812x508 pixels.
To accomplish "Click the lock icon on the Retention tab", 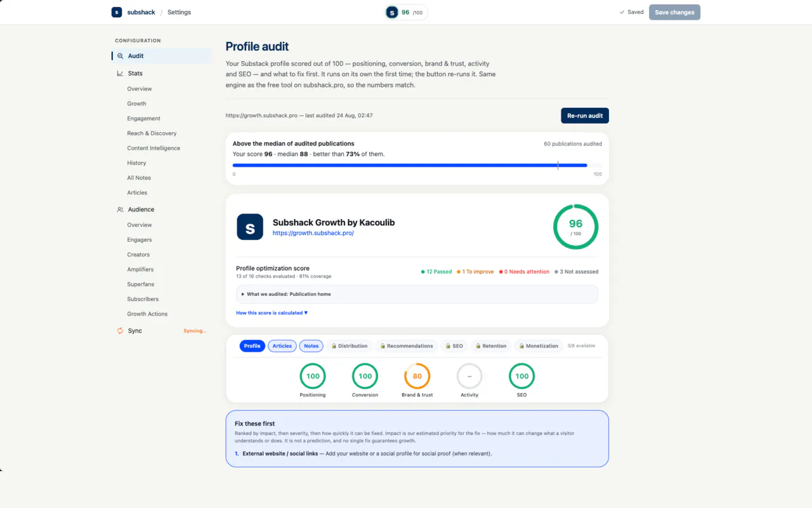I will [x=478, y=346].
